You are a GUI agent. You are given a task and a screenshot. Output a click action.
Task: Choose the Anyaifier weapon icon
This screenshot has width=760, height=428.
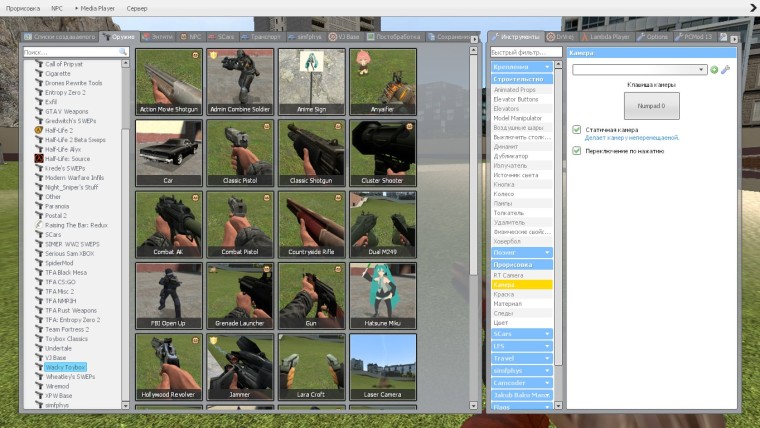coord(382,81)
